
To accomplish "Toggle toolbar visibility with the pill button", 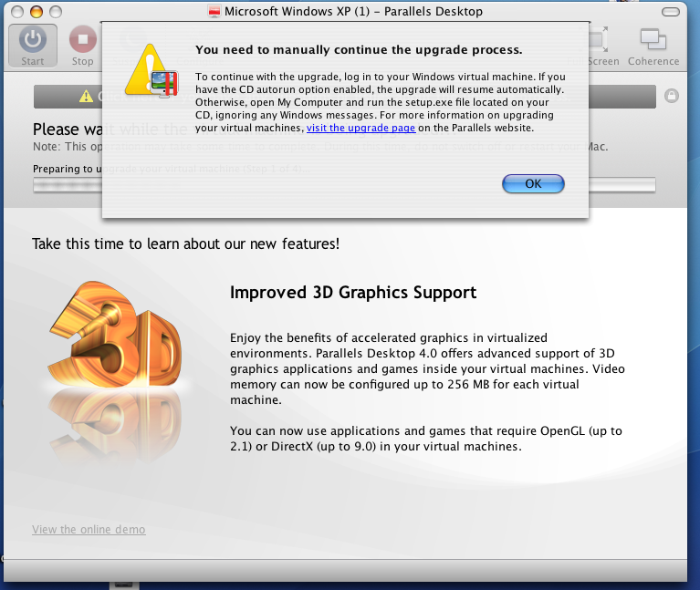I will click(x=671, y=12).
